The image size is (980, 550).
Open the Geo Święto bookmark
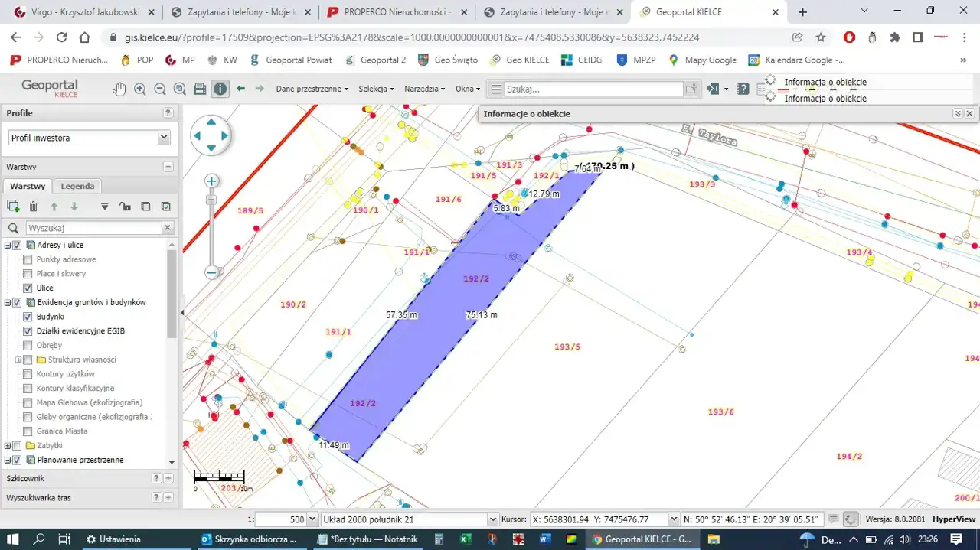pyautogui.click(x=448, y=60)
